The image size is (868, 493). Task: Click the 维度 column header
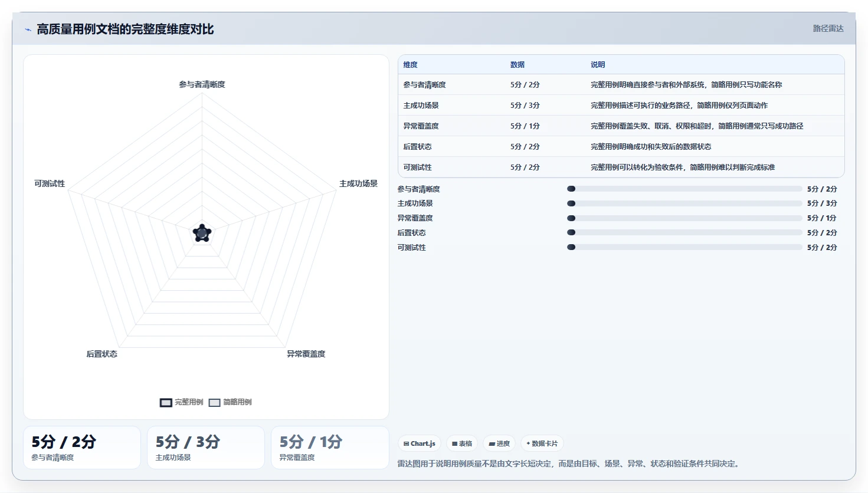point(411,65)
